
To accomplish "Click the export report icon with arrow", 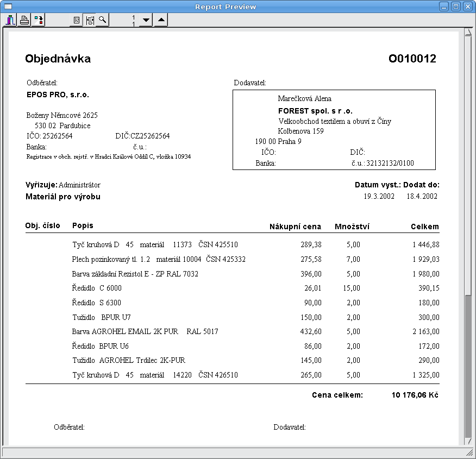I will [39, 21].
